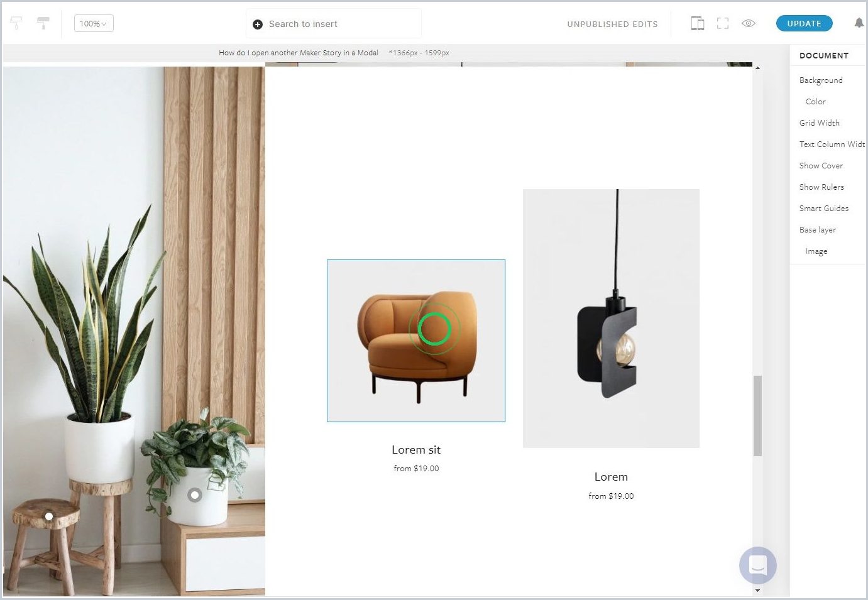
Task: Toggle fullscreen mode icon
Action: (x=723, y=24)
